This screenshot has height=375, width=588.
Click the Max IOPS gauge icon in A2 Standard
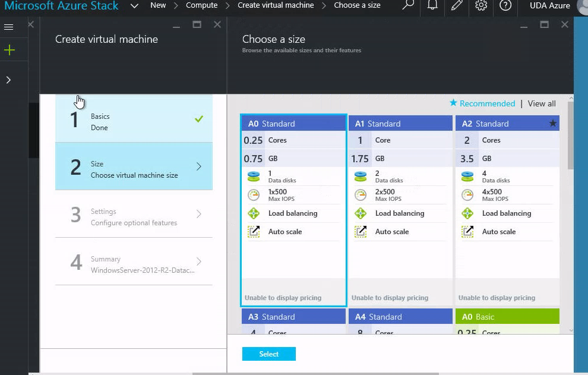point(467,195)
